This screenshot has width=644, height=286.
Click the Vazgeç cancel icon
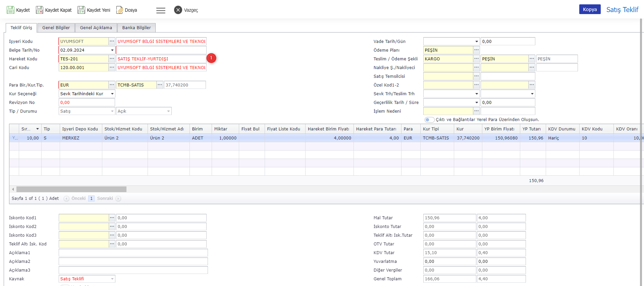pyautogui.click(x=178, y=10)
